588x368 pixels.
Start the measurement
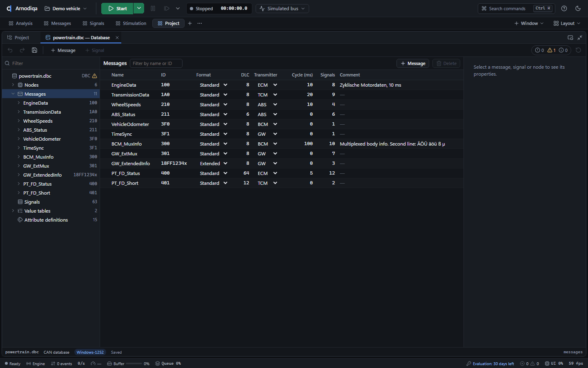pos(117,9)
